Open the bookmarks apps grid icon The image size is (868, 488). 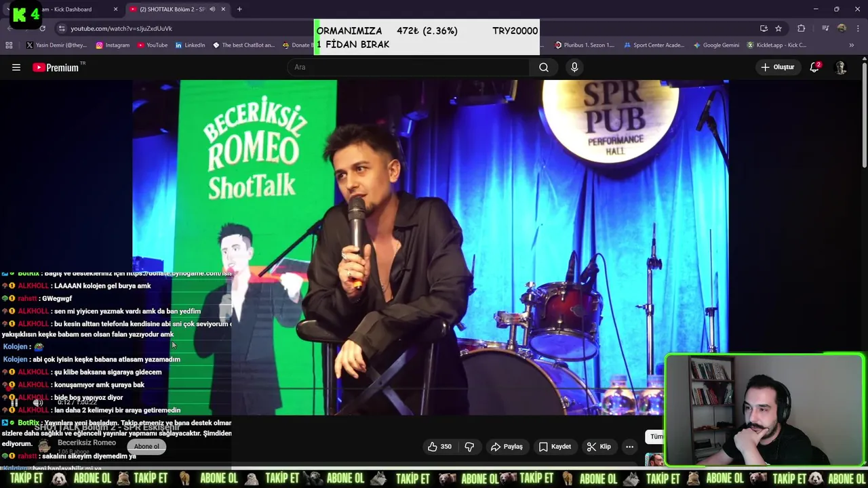(9, 45)
